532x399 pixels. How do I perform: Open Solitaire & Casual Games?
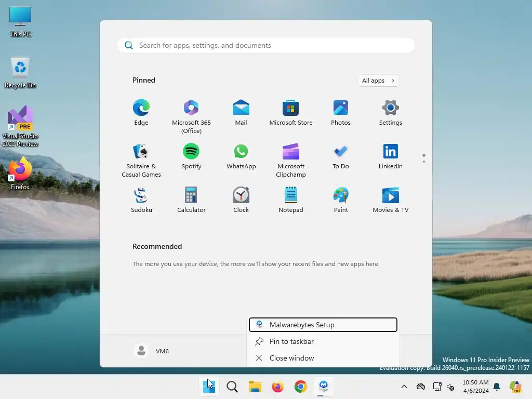pyautogui.click(x=141, y=160)
